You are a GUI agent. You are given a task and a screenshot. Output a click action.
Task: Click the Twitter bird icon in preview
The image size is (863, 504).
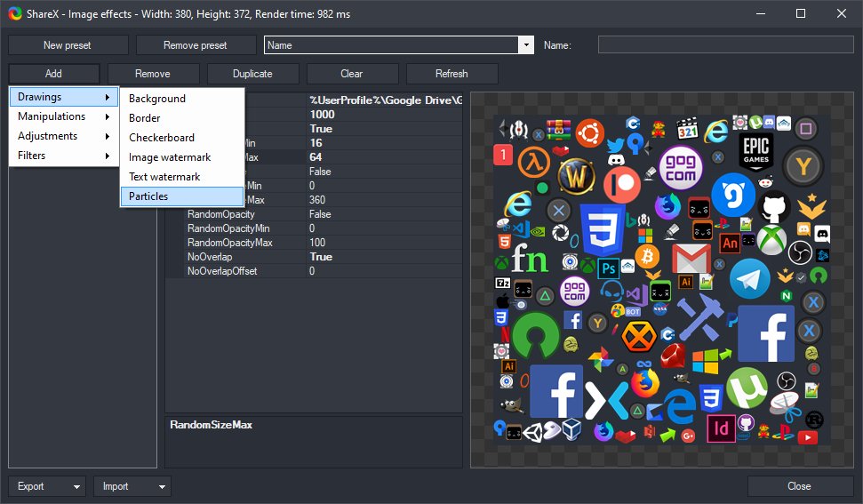tap(615, 145)
